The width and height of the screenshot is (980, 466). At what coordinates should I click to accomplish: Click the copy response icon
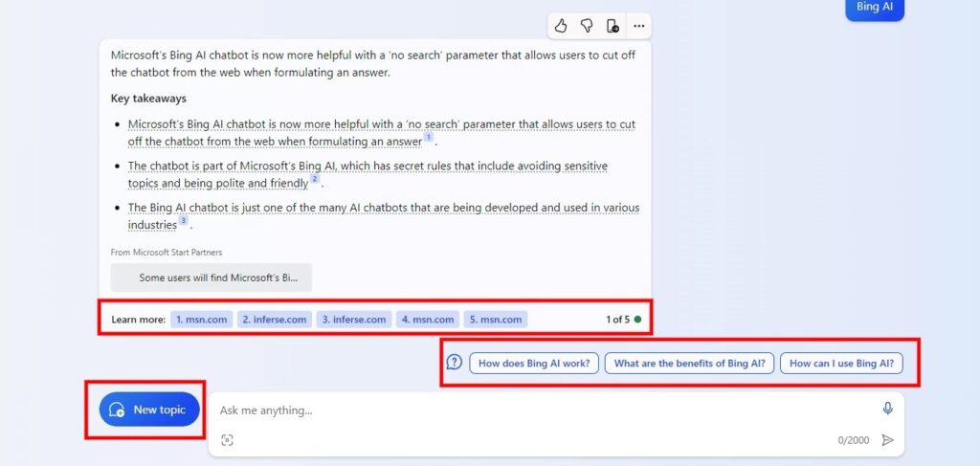click(612, 26)
